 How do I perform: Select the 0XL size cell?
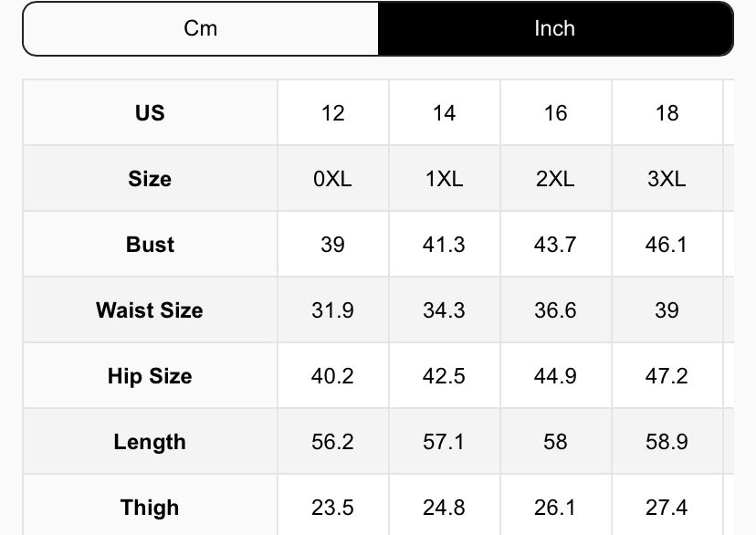pos(333,178)
